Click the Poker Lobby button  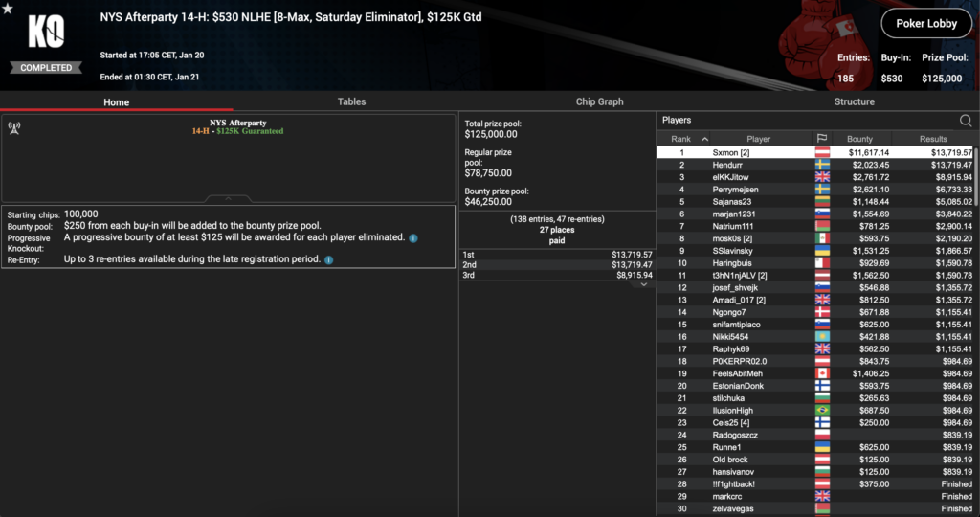tap(925, 24)
